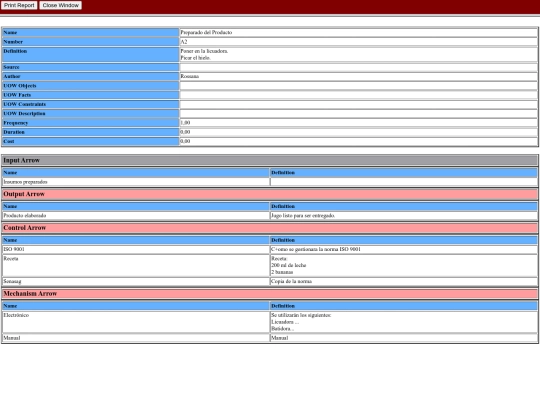Click the Name column header under Output Arrow

tap(136, 206)
